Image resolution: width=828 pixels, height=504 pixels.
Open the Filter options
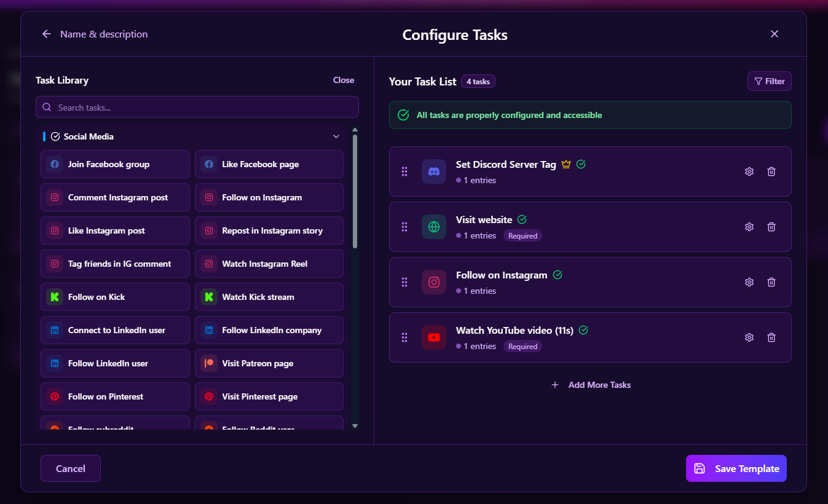click(769, 81)
